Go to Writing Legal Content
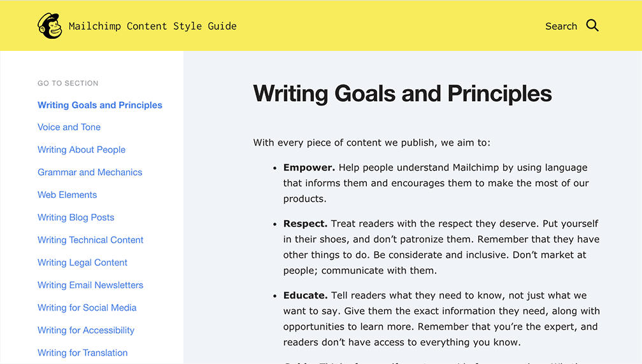 click(82, 263)
